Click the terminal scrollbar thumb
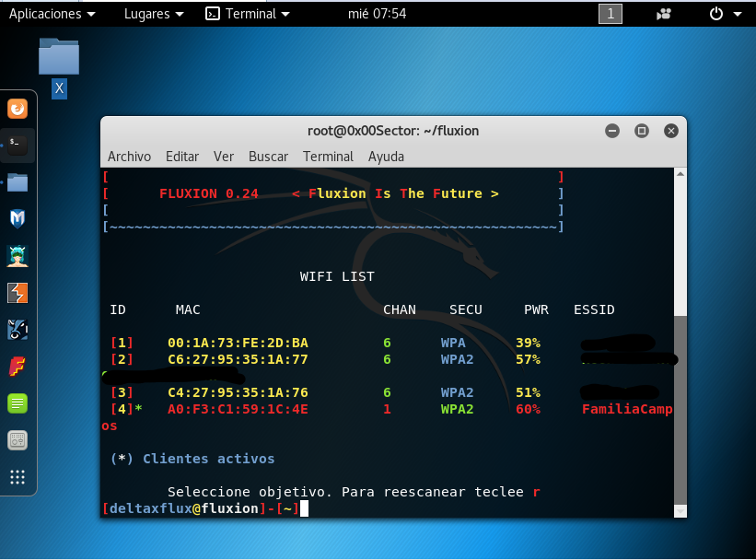756x560 pixels. 680,410
